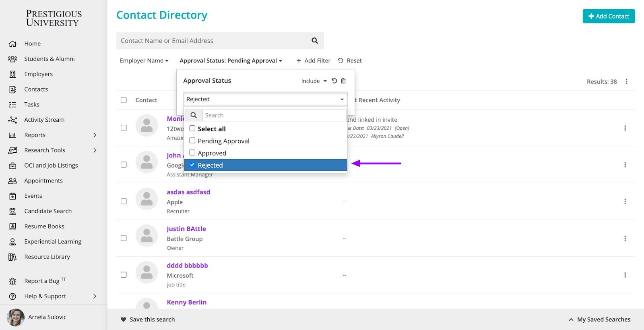Image resolution: width=644 pixels, height=330 pixels.
Task: Check the Pending Approval checkbox
Action: pyautogui.click(x=192, y=141)
